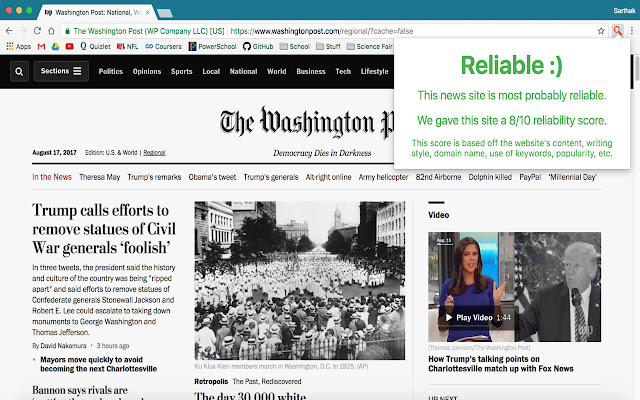640x400 pixels.
Task: Click the Reliable :) popup heading
Action: [x=511, y=65]
